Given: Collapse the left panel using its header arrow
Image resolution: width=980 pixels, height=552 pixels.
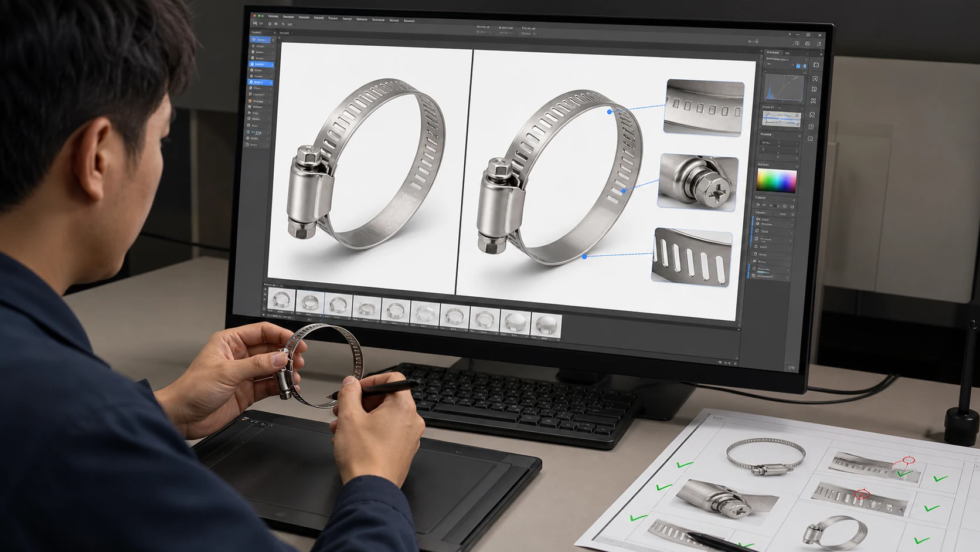Looking at the screenshot, I should (x=274, y=33).
